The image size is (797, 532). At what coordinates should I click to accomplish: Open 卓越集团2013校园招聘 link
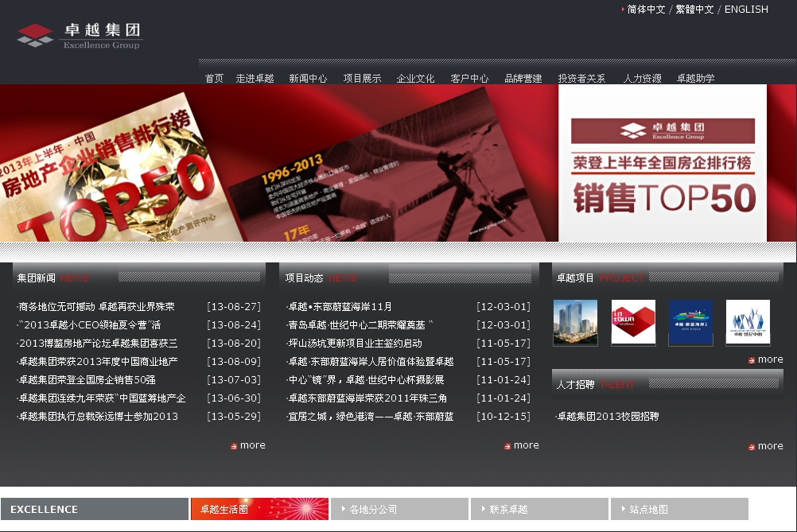(x=608, y=417)
